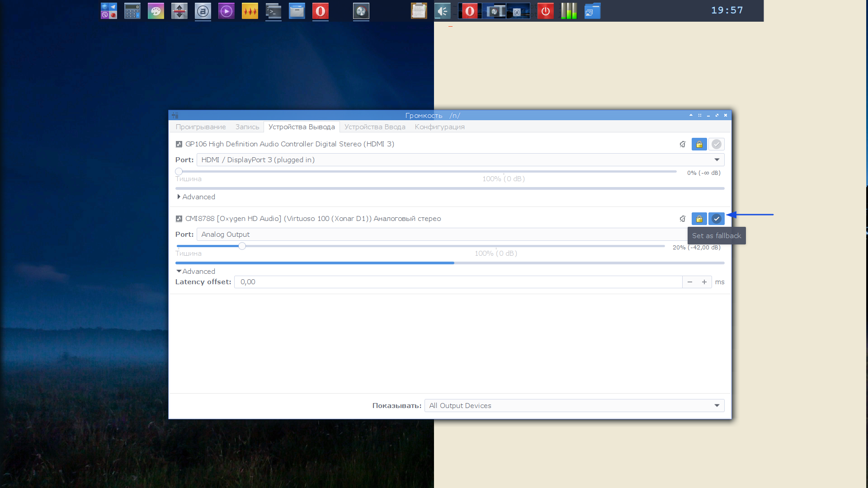Toggle channel lock for CMI8788 device
The width and height of the screenshot is (868, 488).
pos(699,219)
